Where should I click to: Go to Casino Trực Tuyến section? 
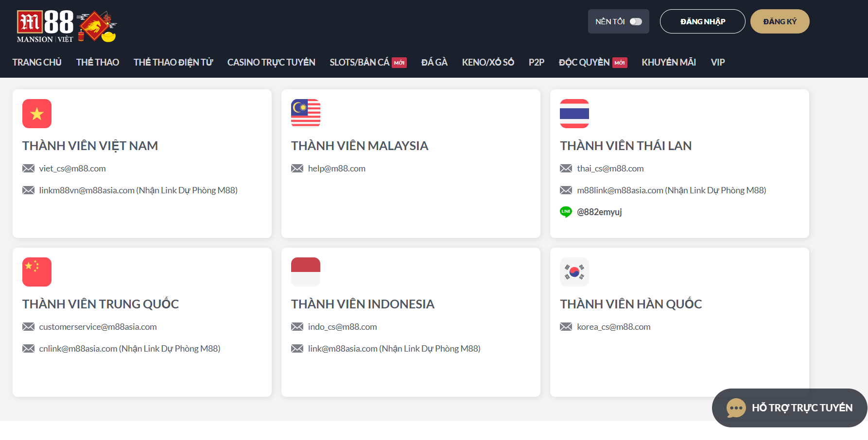[271, 62]
